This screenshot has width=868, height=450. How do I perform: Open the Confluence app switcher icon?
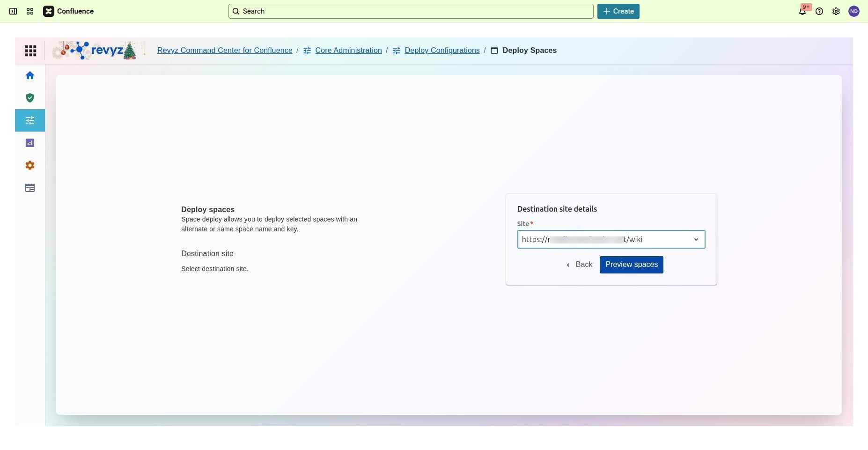pos(30,11)
